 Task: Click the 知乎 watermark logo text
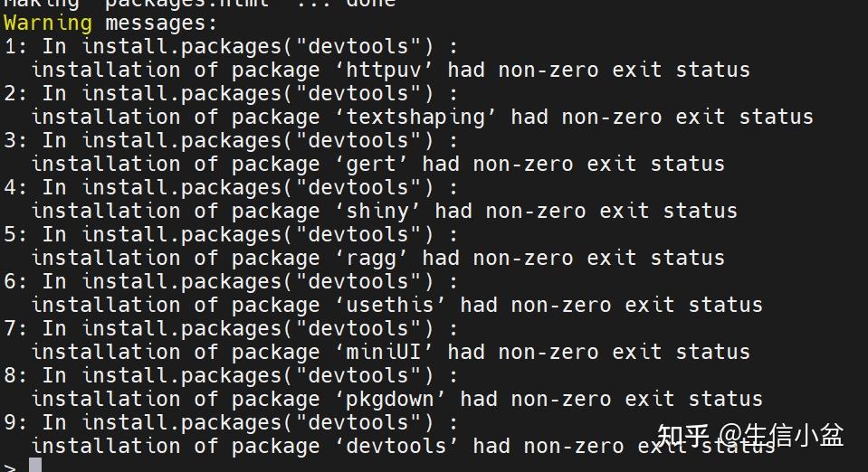(x=683, y=437)
